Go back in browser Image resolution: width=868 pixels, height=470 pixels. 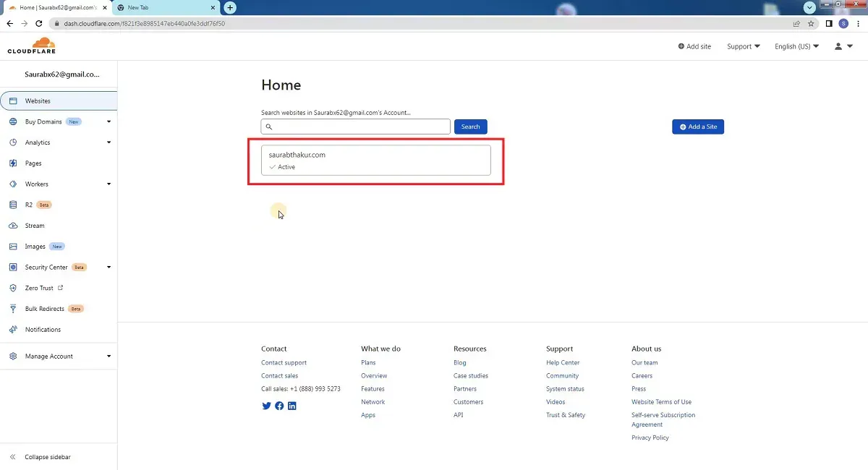point(9,23)
